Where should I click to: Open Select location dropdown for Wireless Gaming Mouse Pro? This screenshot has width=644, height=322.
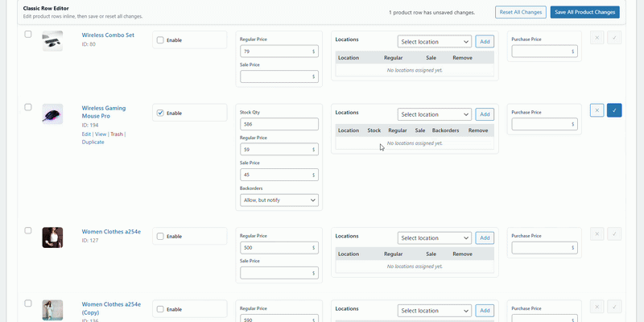(x=435, y=114)
